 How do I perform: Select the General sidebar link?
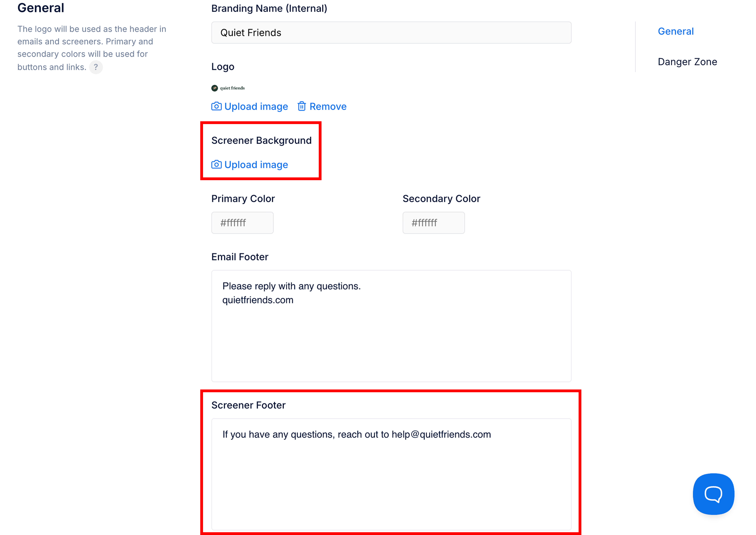coord(676,31)
